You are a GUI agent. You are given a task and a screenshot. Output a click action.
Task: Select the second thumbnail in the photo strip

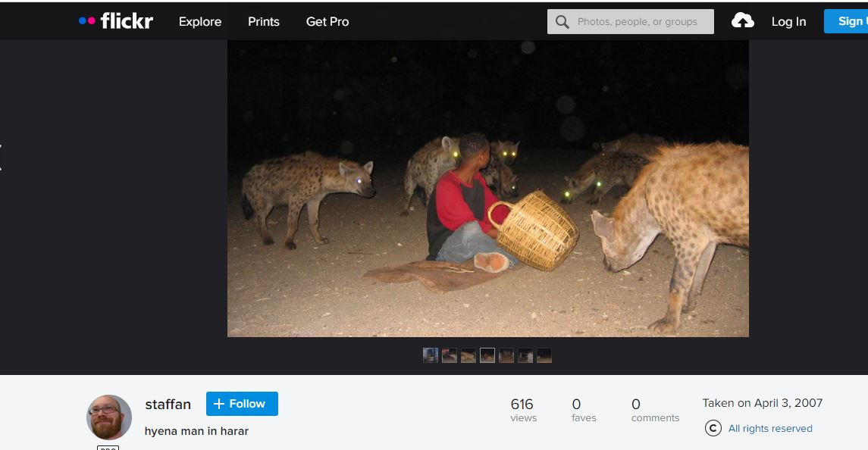tap(450, 355)
